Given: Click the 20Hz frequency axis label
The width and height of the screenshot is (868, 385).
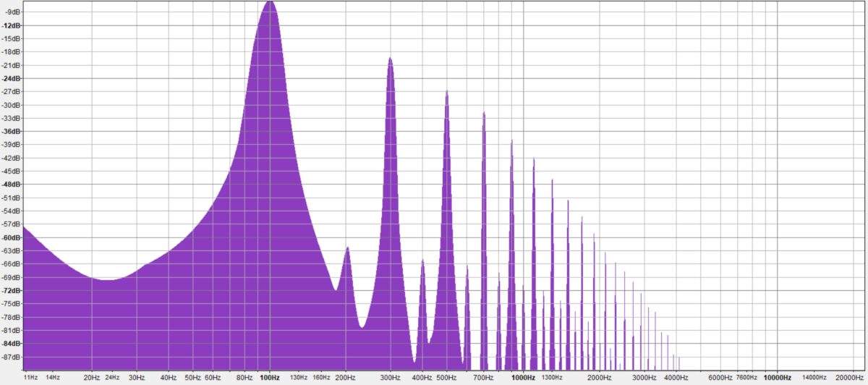Looking at the screenshot, I should (x=92, y=378).
